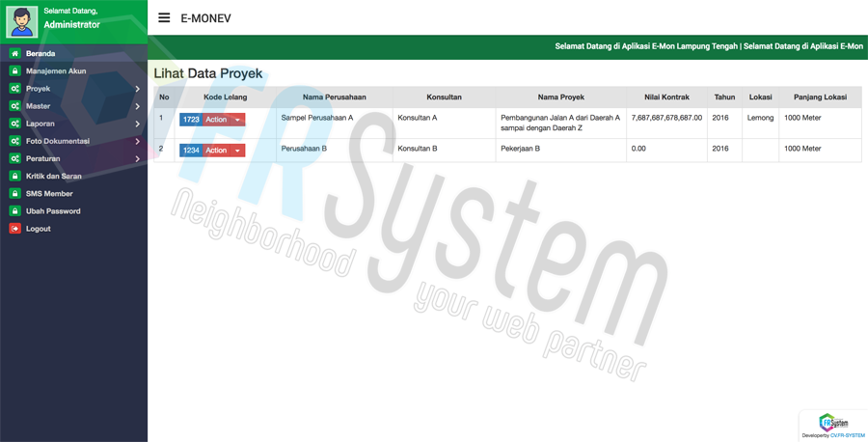Click the Nama Perusahaan column header
The image size is (868, 442).
335,97
